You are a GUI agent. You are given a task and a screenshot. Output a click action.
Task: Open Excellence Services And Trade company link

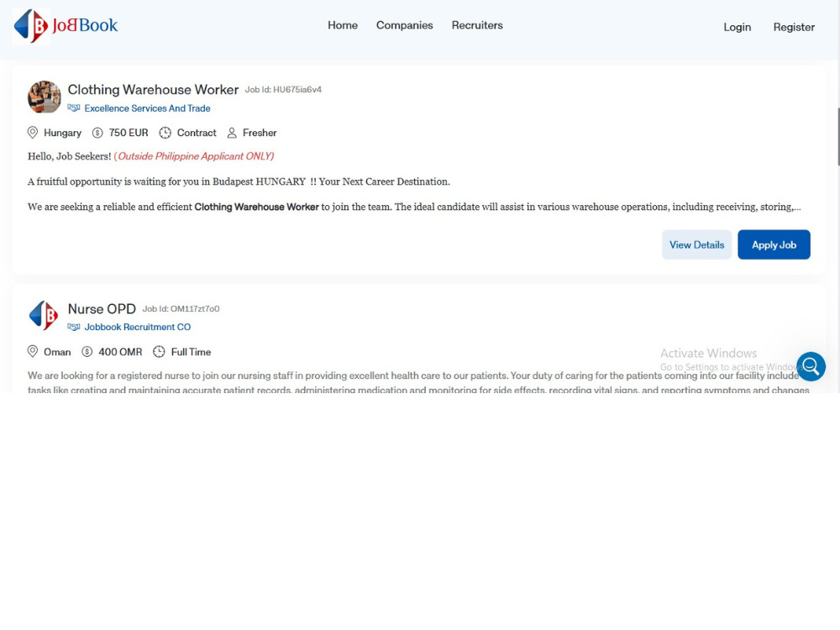[147, 108]
